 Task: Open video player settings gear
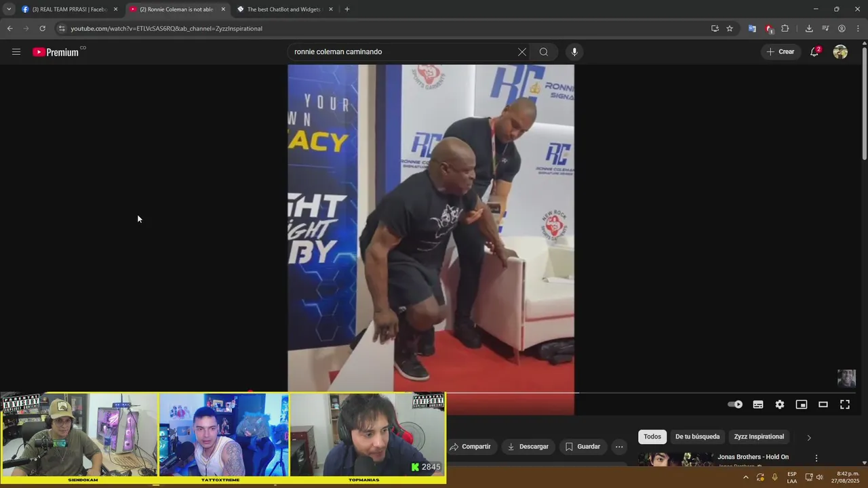[x=780, y=405]
